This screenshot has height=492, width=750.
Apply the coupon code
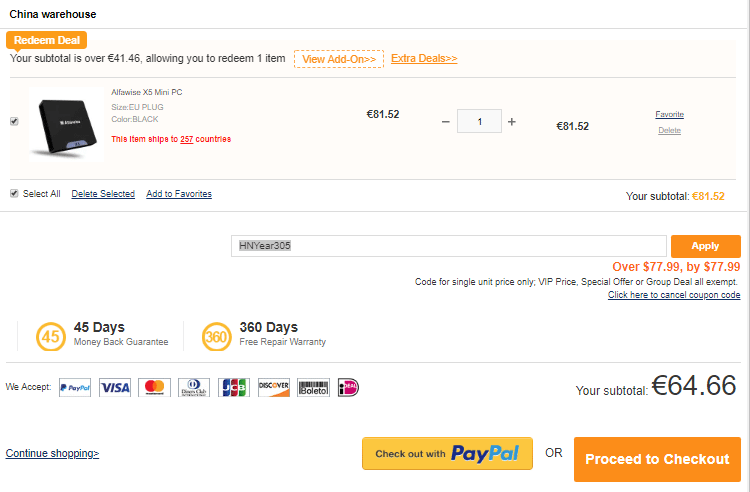pyautogui.click(x=706, y=246)
